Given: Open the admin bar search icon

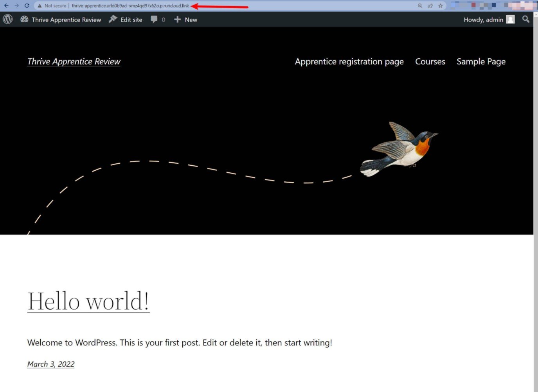Looking at the screenshot, I should (x=526, y=19).
